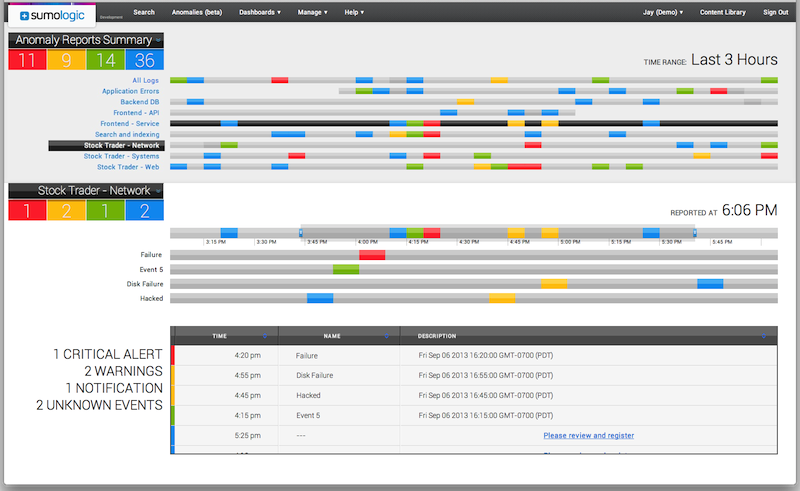
Task: Open the Backend DB report link
Action: [x=140, y=102]
